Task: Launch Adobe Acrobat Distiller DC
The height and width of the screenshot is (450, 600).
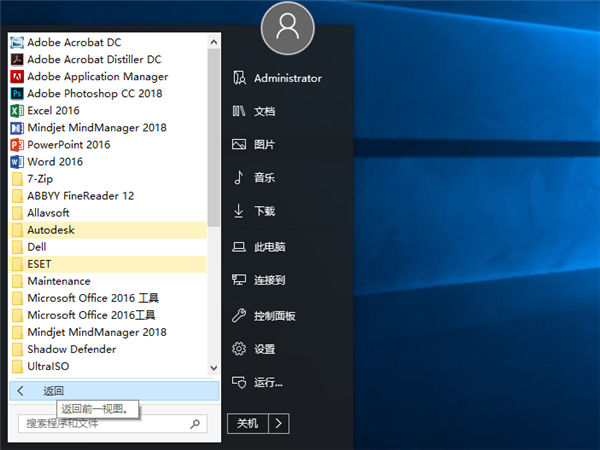Action: [x=93, y=59]
